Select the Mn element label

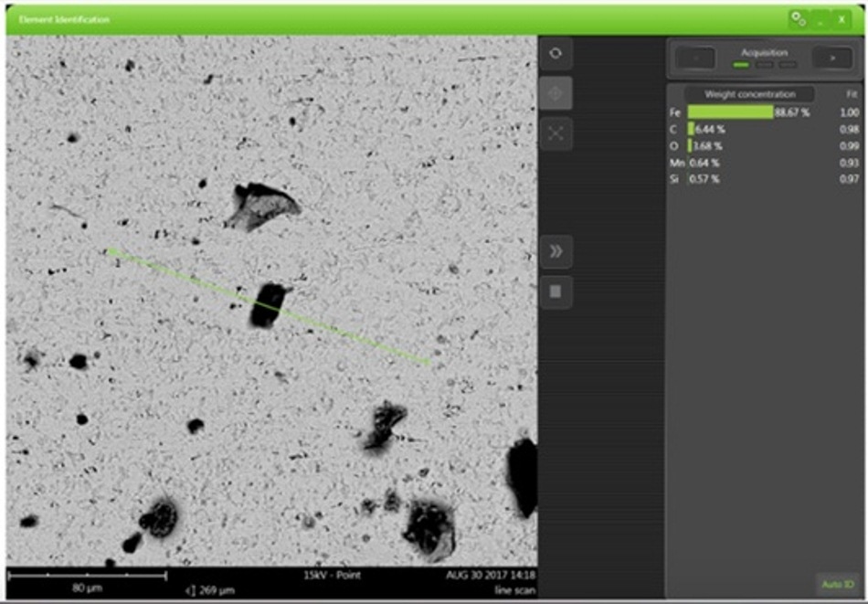676,163
